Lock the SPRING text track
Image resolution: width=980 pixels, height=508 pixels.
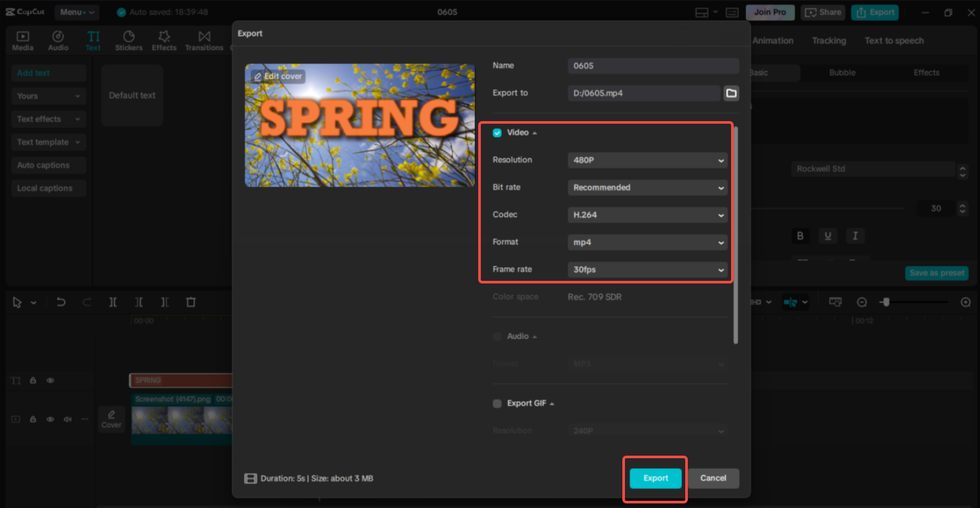33,380
